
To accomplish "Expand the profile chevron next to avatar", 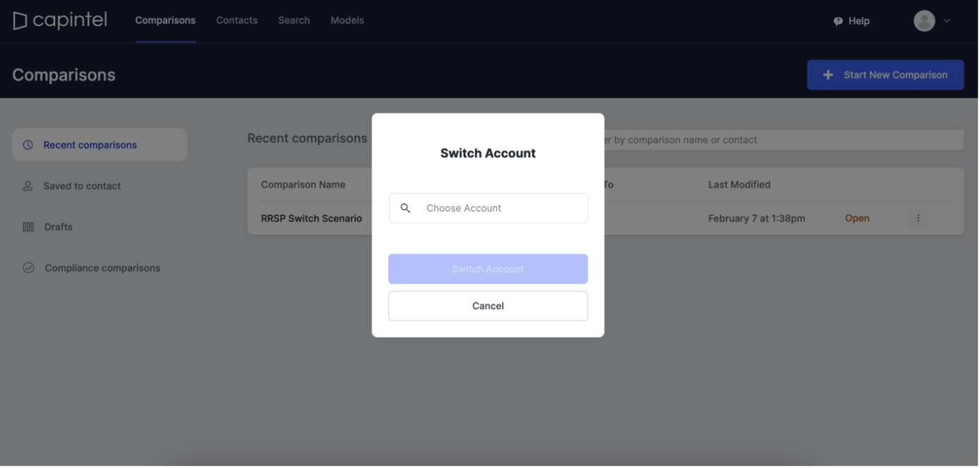I will coord(947,21).
